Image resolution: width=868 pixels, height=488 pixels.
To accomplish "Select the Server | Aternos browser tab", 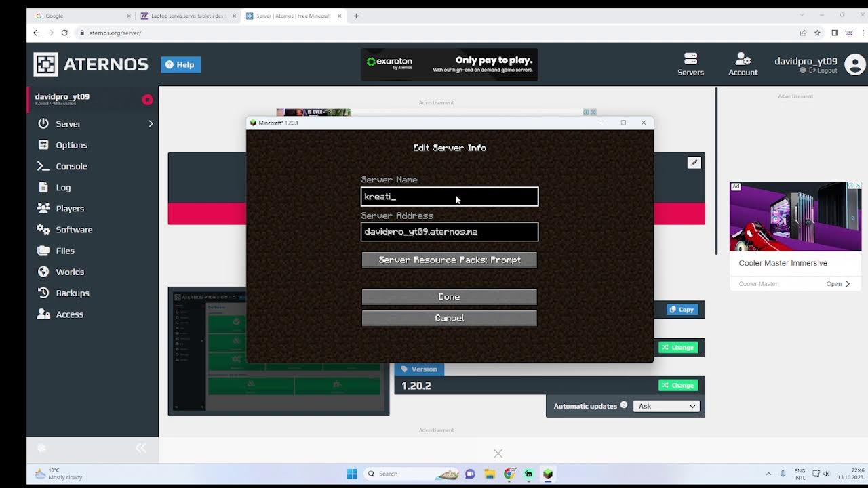I will click(293, 16).
